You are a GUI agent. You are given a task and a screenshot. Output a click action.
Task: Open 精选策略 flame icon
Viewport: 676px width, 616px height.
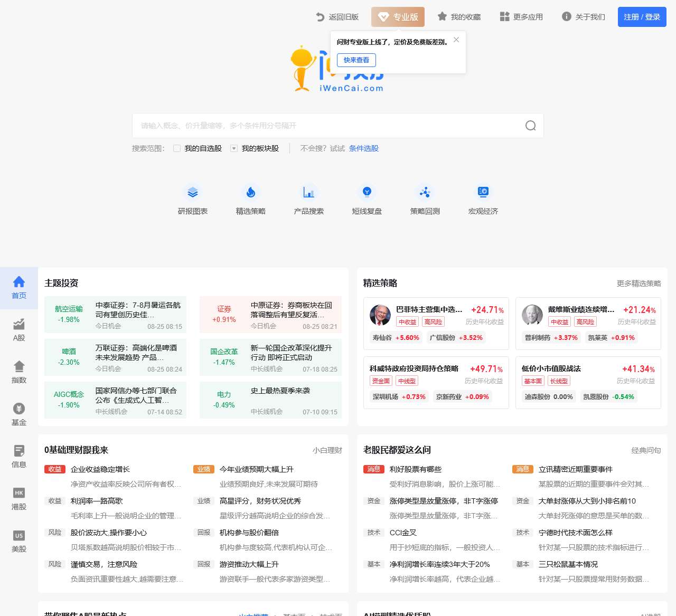251,192
